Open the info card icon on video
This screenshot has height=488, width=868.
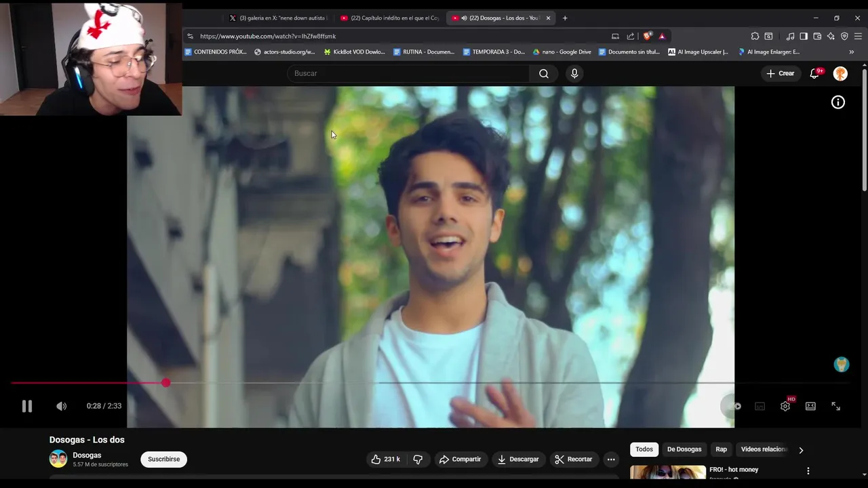click(838, 102)
